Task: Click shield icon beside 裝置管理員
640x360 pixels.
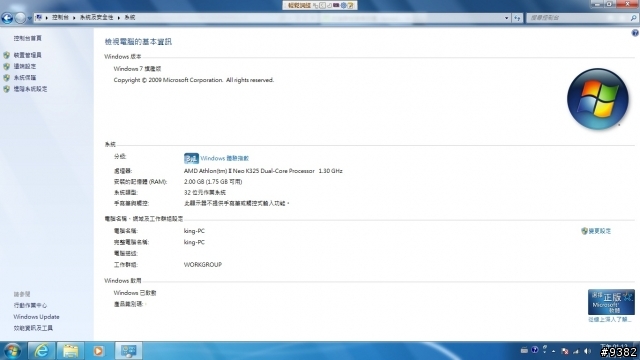Action: coord(7,55)
